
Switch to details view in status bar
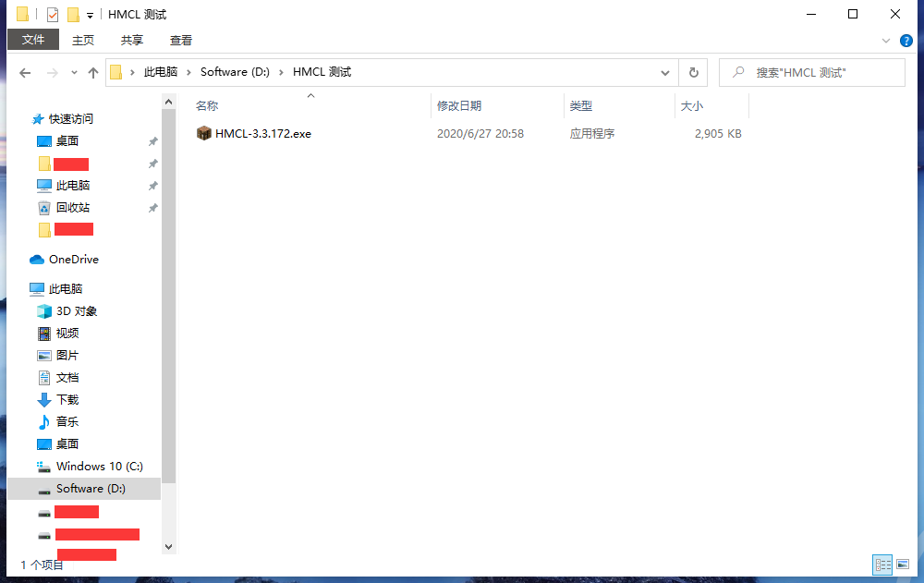pos(881,565)
